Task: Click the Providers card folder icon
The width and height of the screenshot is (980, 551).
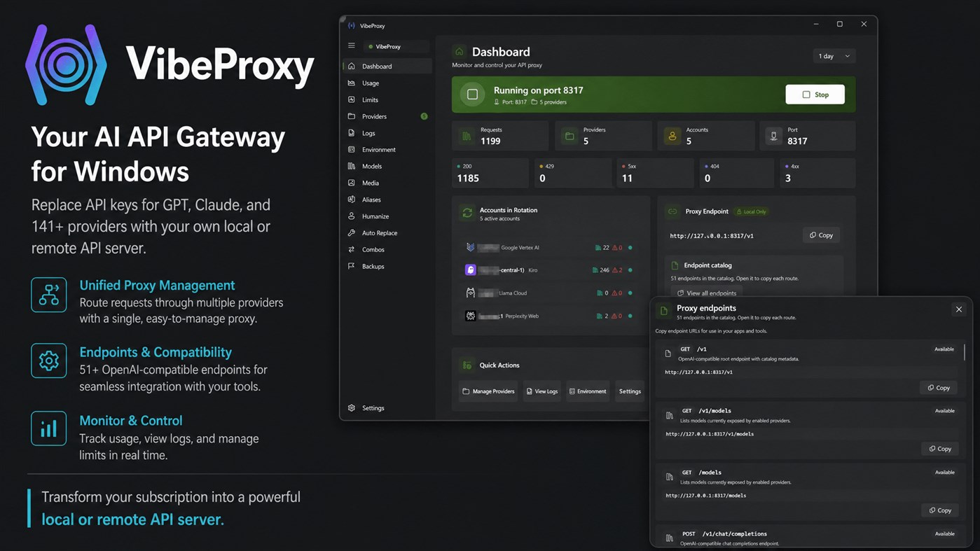Action: pos(570,136)
